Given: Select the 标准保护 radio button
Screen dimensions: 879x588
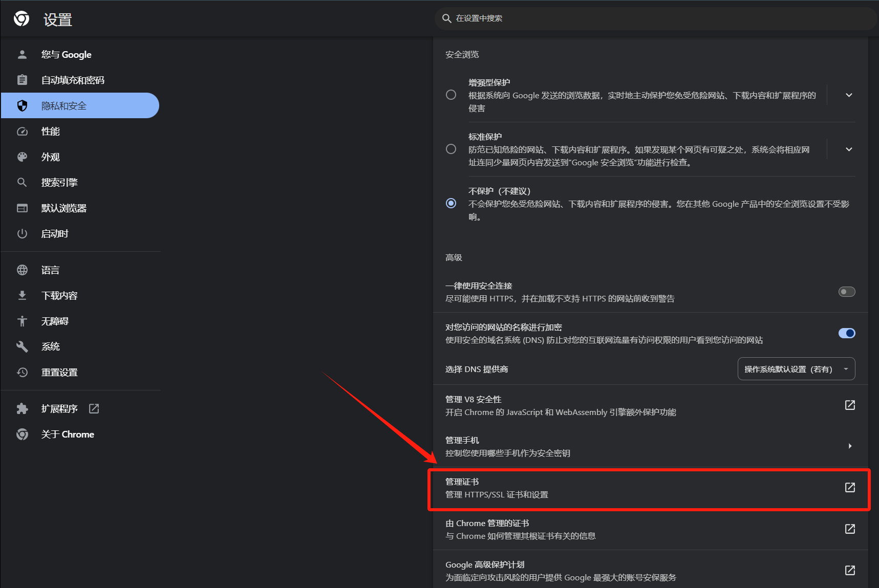Looking at the screenshot, I should click(451, 149).
